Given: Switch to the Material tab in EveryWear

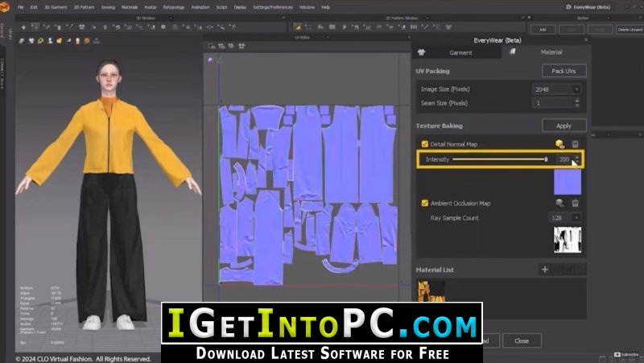Looking at the screenshot, I should 547,52.
